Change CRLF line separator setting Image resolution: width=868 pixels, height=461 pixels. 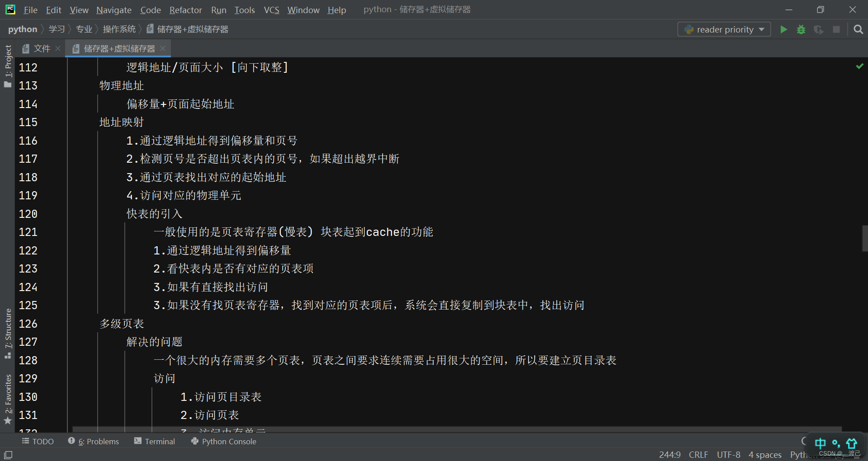pos(698,455)
